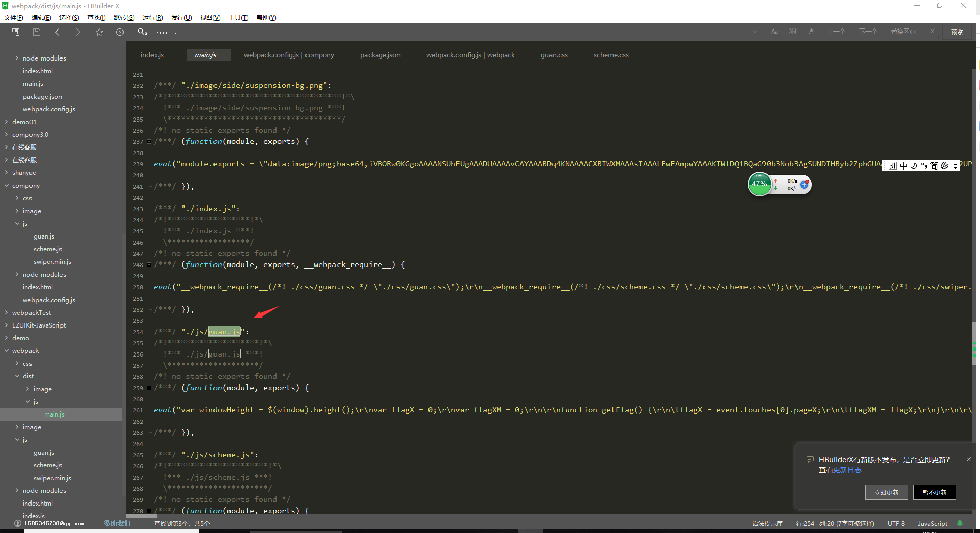Viewport: 980px width, 533px height.
Task: Collapse code fold at line 248
Action: [x=149, y=265]
